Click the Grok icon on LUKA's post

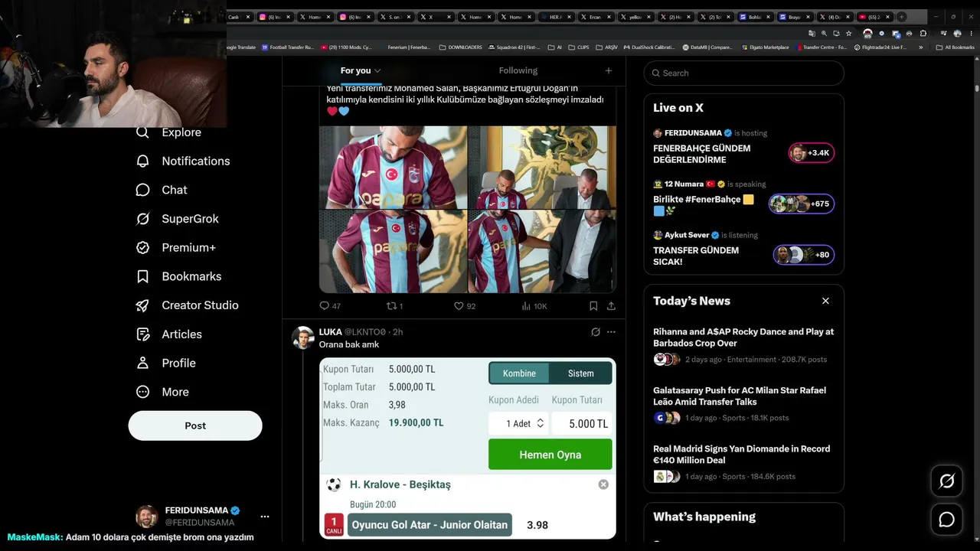click(x=596, y=332)
